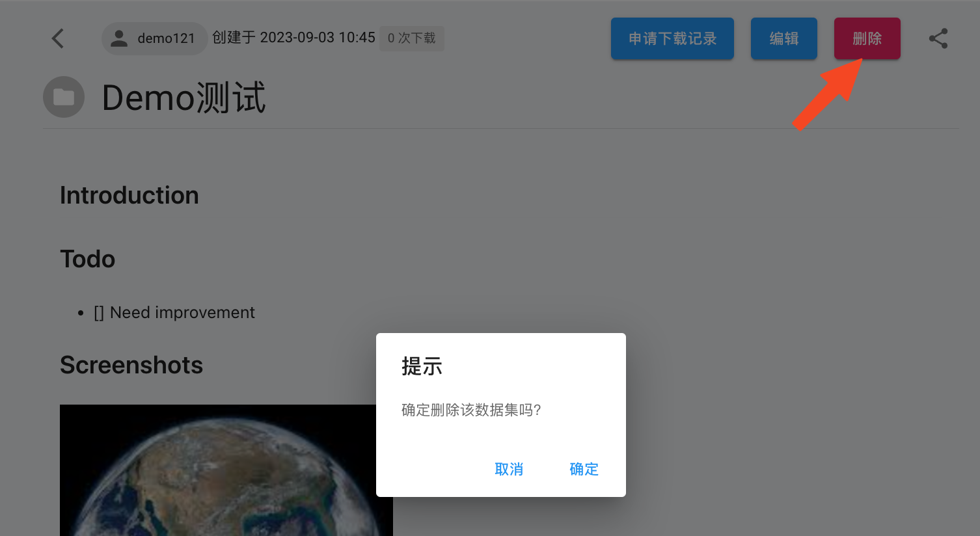Click the 创建于 2023-09-03 10:45 timestamp
The width and height of the screenshot is (980, 536).
tap(293, 38)
